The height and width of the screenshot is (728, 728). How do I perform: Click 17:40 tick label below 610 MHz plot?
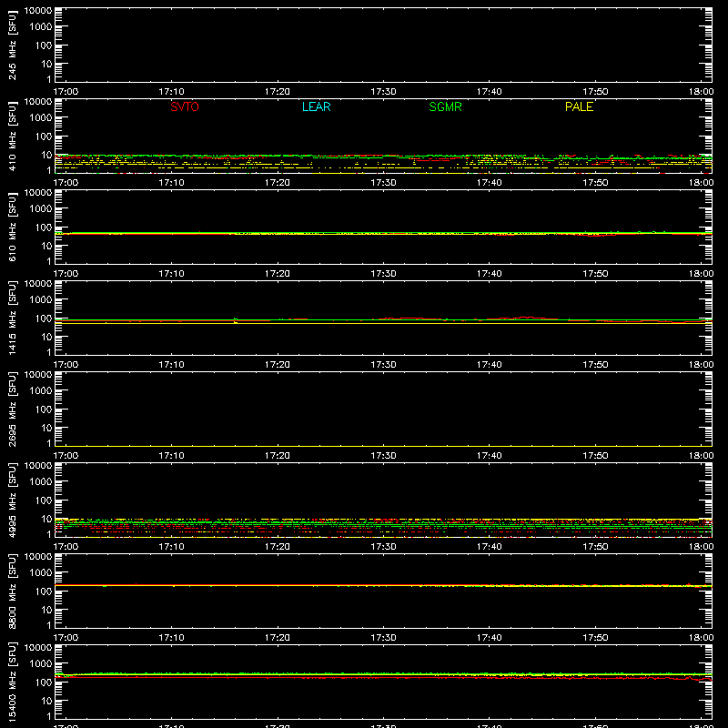(490, 274)
